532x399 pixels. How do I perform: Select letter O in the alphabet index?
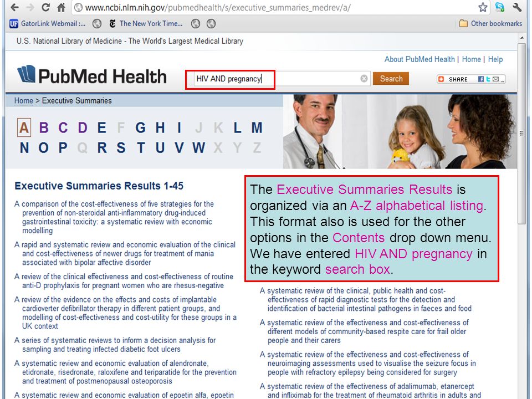click(43, 147)
